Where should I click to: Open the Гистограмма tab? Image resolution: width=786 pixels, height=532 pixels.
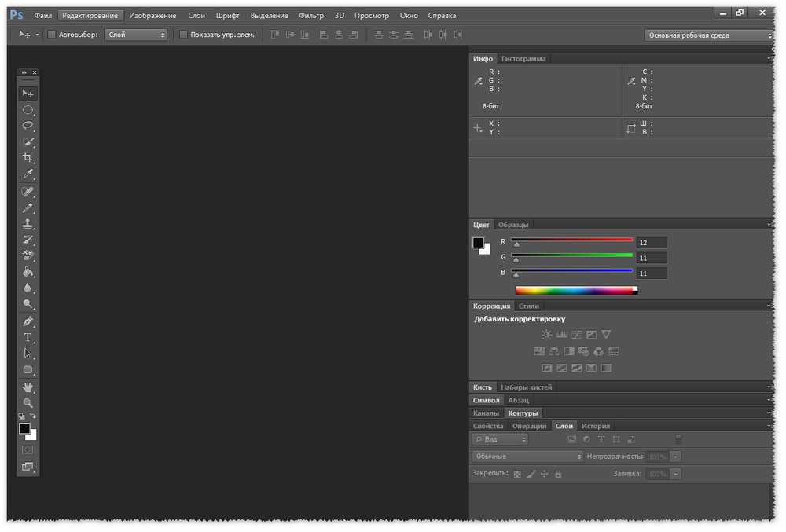(523, 59)
